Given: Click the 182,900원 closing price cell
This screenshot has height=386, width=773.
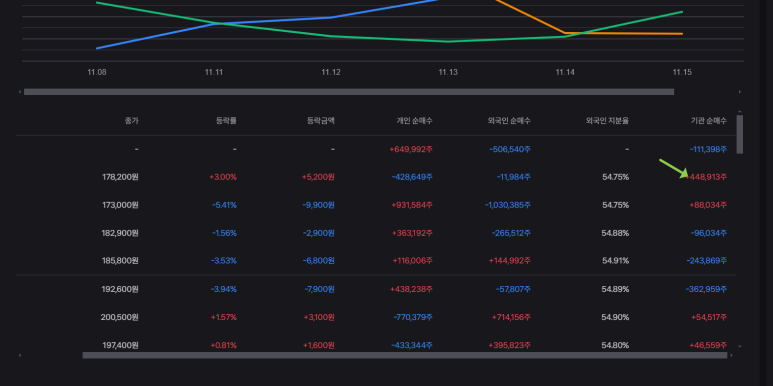Looking at the screenshot, I should coord(120,233).
